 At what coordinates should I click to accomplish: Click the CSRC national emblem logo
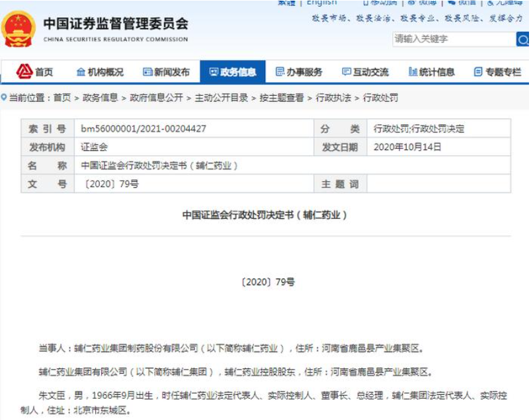20,28
